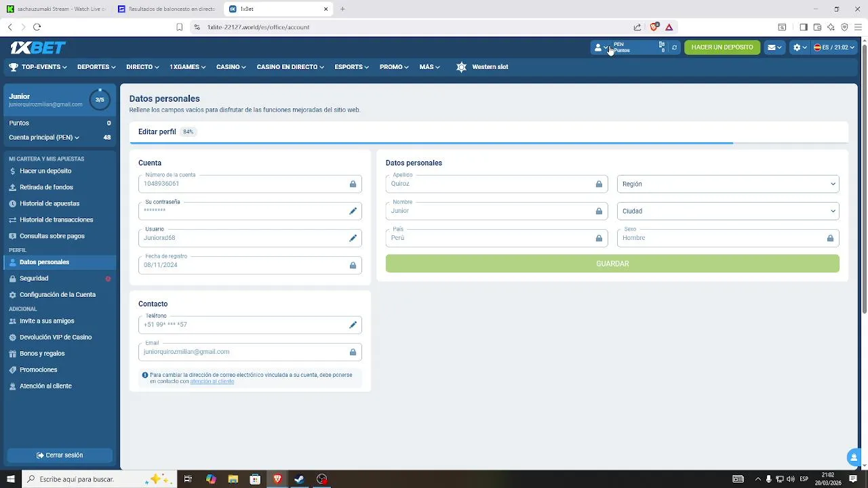Click HACER UN DEPÓSITO button
This screenshot has height=488, width=868.
(722, 47)
